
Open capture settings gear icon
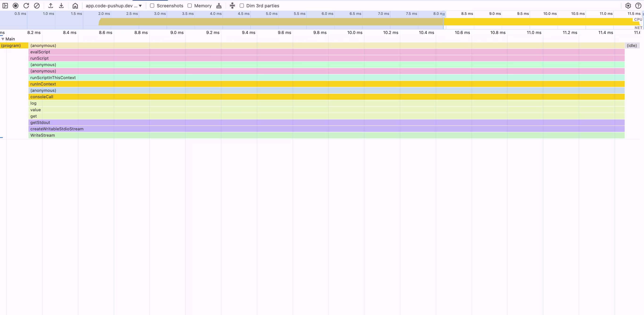coord(628,5)
